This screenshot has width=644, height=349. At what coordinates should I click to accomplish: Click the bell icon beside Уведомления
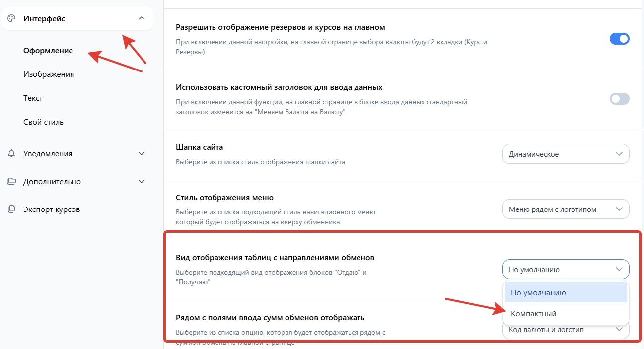11,154
